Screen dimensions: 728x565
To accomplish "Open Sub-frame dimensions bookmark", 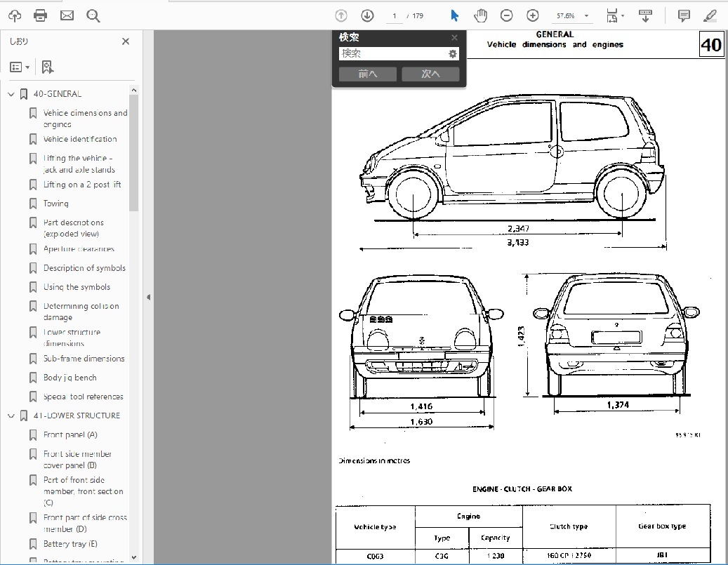I will pyautogui.click(x=84, y=359).
